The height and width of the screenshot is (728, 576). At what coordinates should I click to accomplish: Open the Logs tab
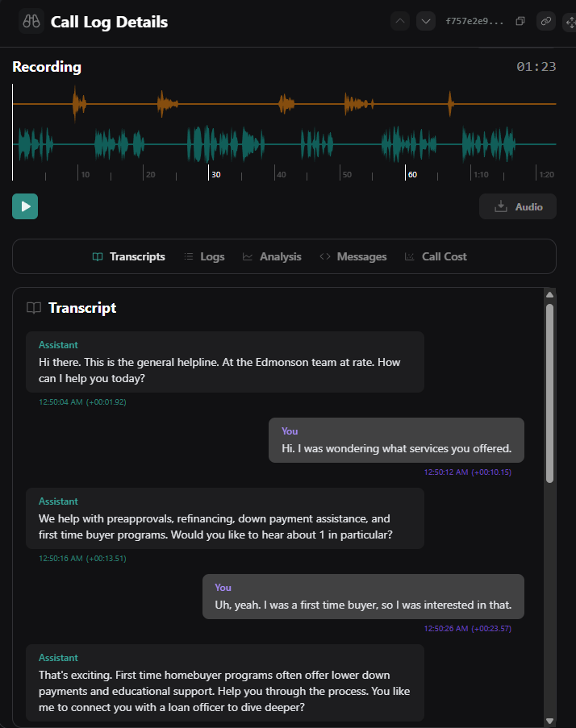tap(204, 256)
